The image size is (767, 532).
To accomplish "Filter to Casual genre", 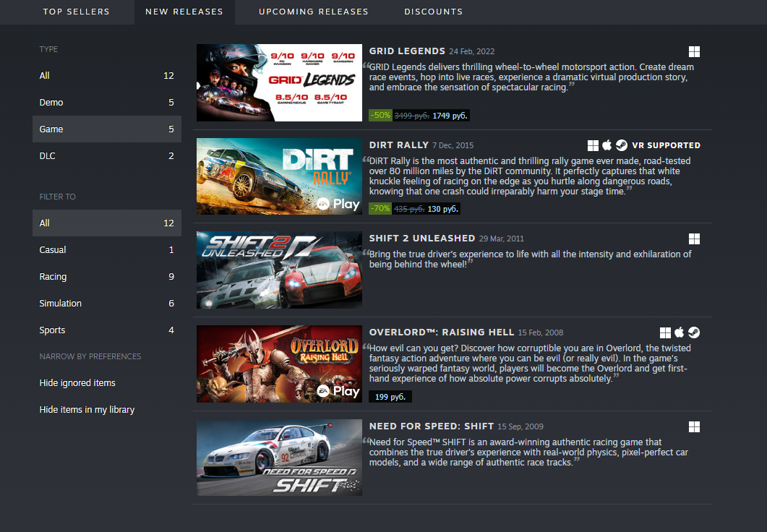I will (107, 250).
